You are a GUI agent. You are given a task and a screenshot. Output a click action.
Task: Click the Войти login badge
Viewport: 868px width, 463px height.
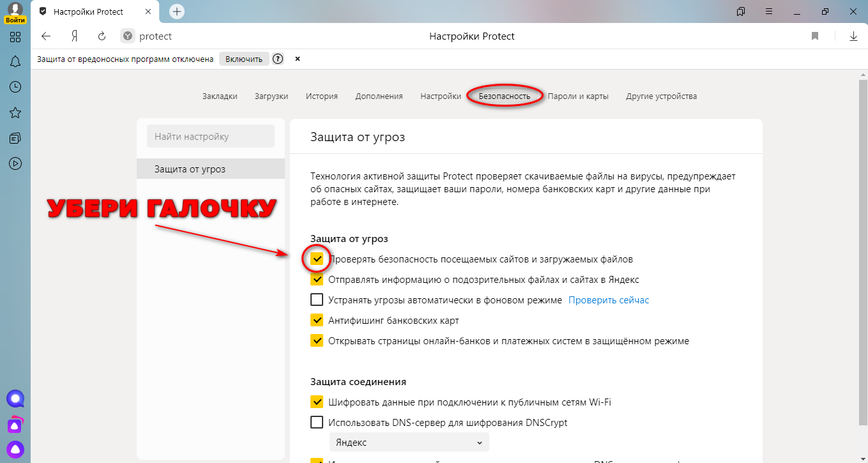point(15,20)
